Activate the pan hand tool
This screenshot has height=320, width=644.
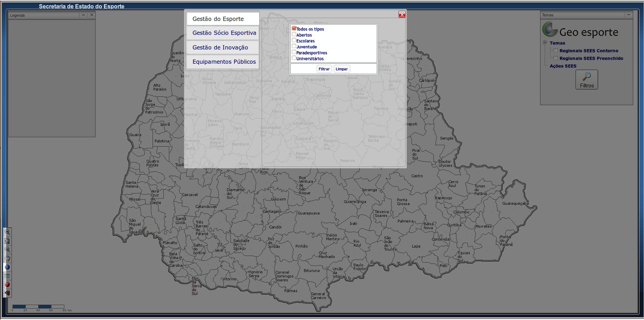(x=7, y=259)
